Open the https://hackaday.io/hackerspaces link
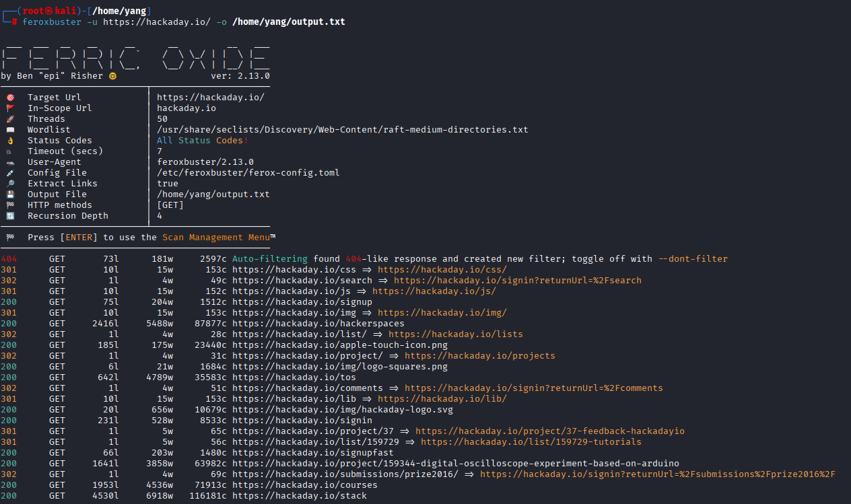This screenshot has width=851, height=504. coord(318,324)
